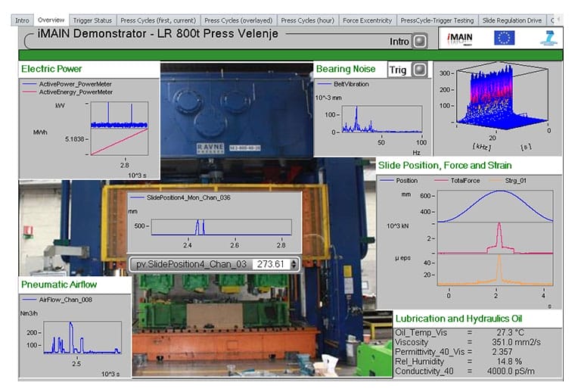Toggle the Trig button beside Bearing Noise
Image resolution: width=581 pixels, height=392 pixels.
click(x=420, y=70)
